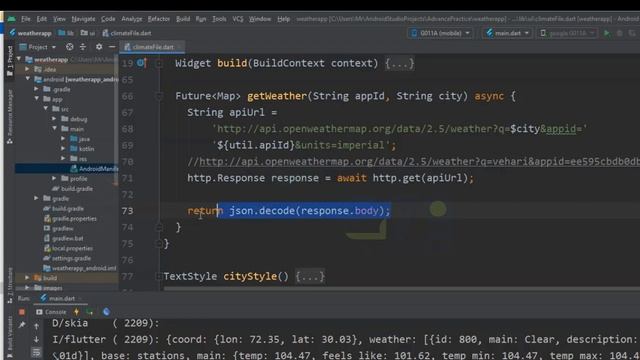Expand the .idea folder
The height and width of the screenshot is (360, 640).
pos(28,69)
